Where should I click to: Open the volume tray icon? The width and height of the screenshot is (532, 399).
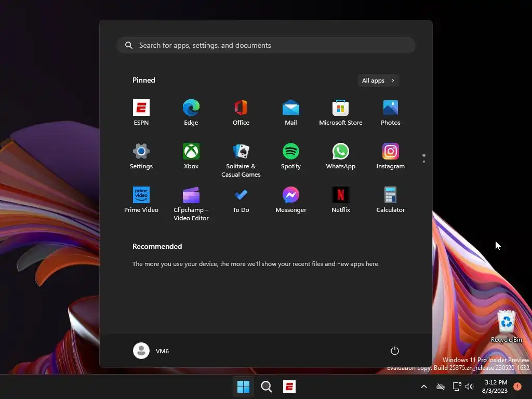(469, 387)
